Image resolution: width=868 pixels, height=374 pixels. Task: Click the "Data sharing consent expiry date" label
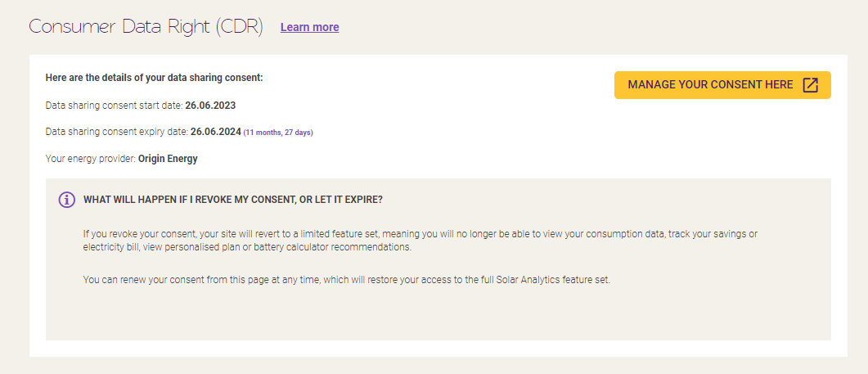(x=116, y=132)
